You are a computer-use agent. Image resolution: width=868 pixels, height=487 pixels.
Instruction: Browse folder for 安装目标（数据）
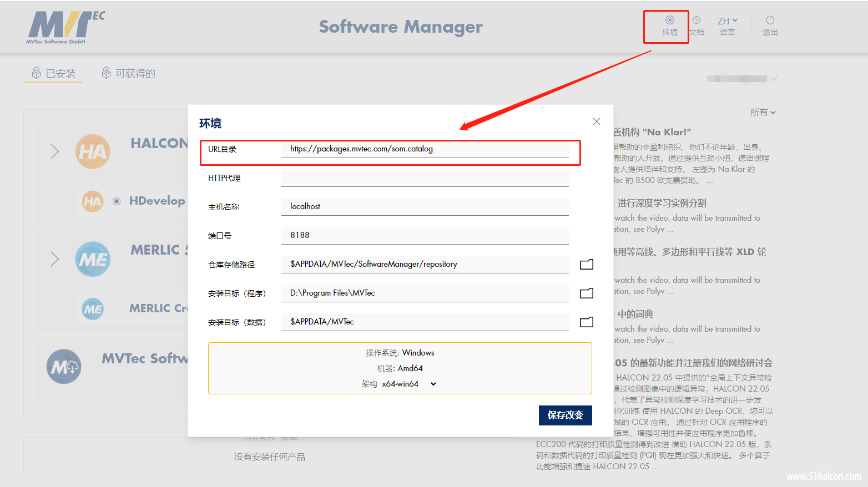click(587, 322)
